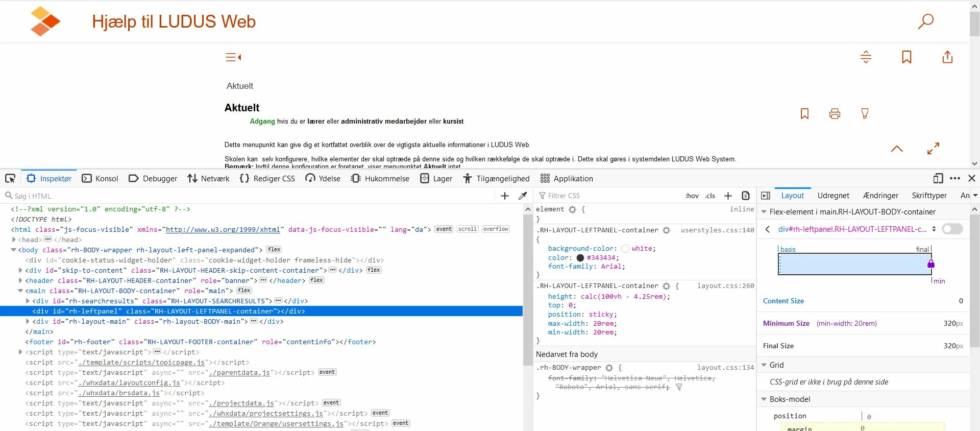Expand the head element node

click(x=14, y=240)
